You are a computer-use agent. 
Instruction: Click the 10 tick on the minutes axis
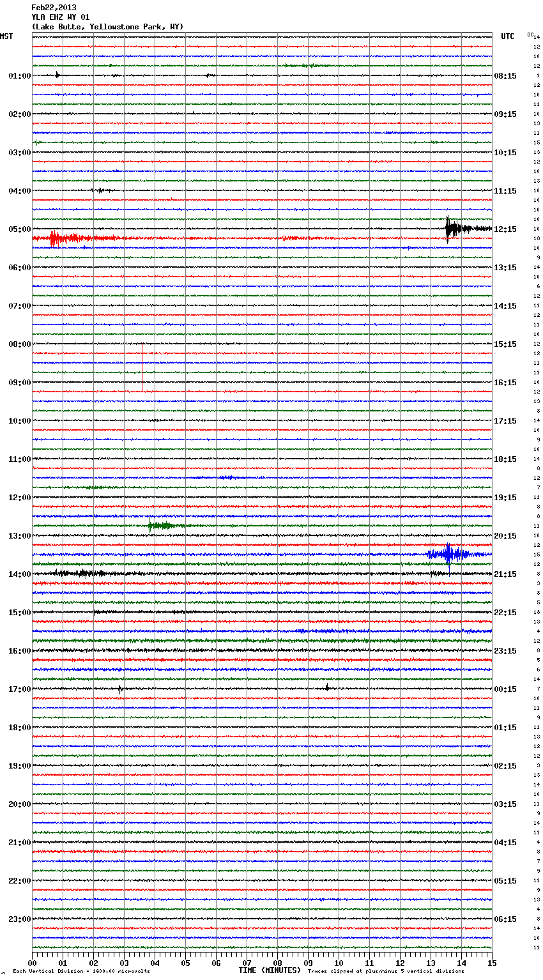339,962
